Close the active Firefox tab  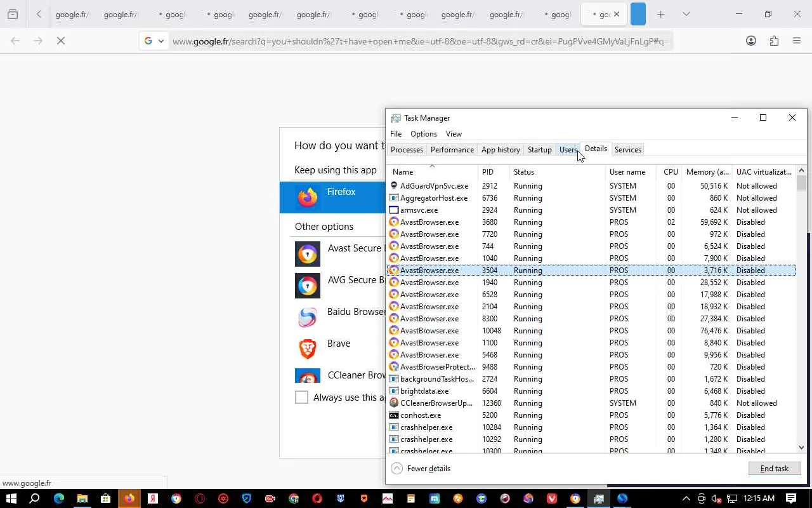coord(616,14)
